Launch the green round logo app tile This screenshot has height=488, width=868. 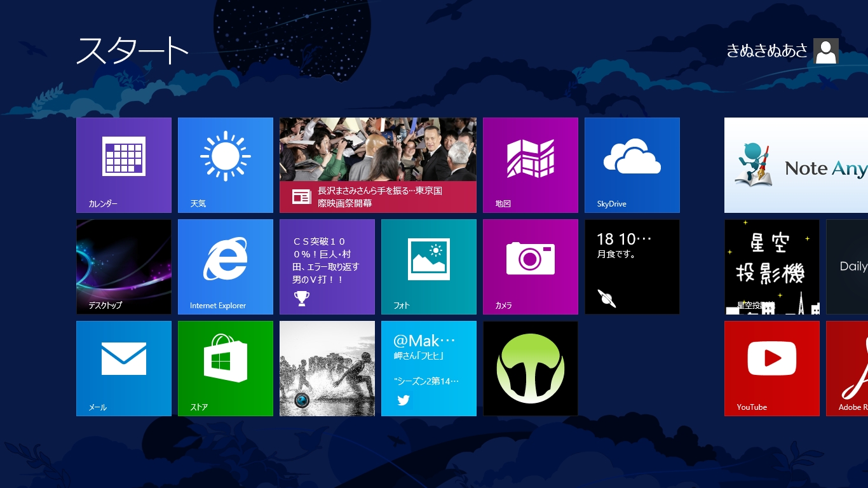pyautogui.click(x=531, y=369)
